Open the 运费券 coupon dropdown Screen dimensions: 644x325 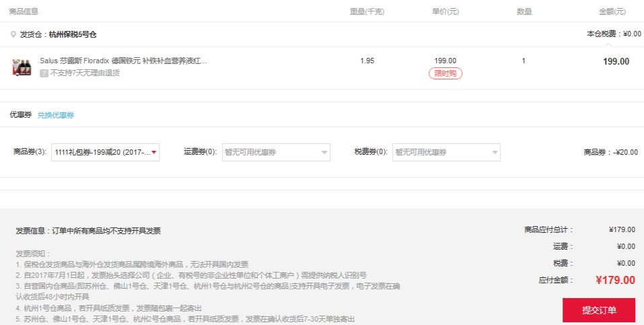[276, 153]
